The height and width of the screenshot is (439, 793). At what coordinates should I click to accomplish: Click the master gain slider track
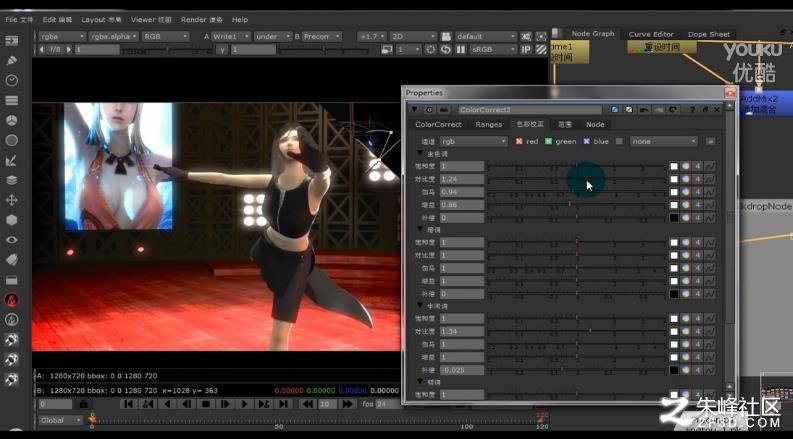pyautogui.click(x=577, y=205)
